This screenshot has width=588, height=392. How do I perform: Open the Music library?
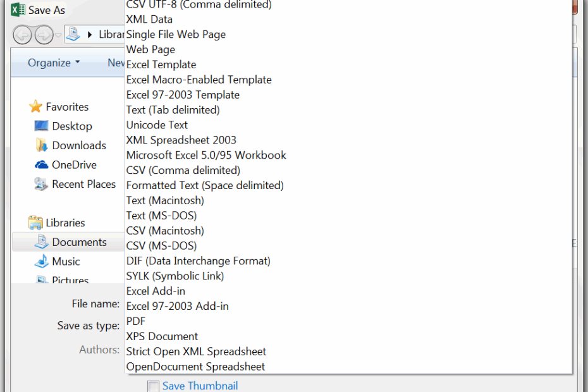point(66,262)
